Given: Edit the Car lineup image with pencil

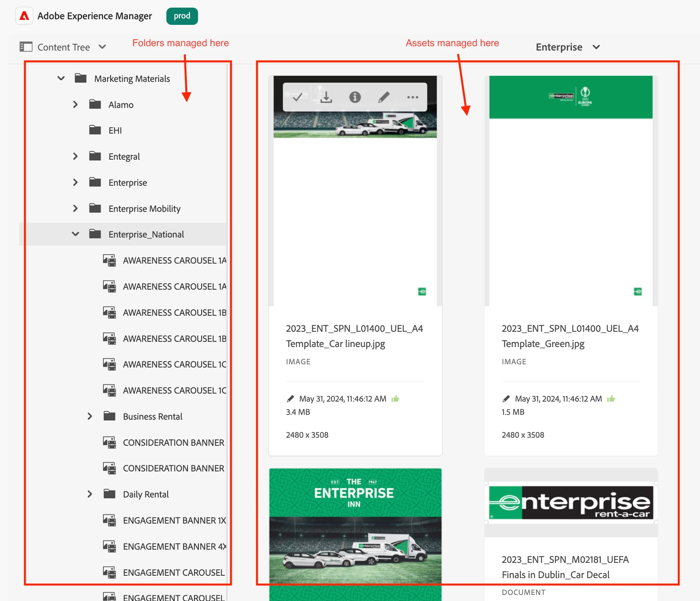Looking at the screenshot, I should (x=384, y=97).
